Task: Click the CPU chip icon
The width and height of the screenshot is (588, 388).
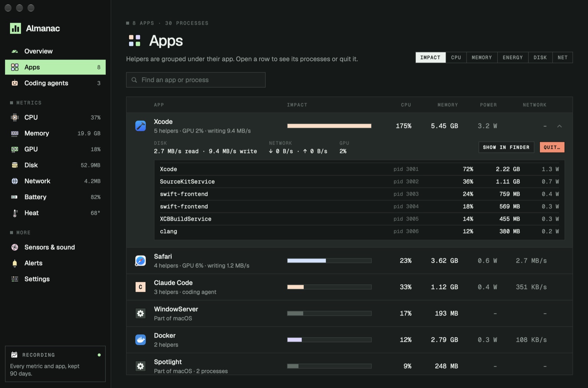Action: coord(15,117)
